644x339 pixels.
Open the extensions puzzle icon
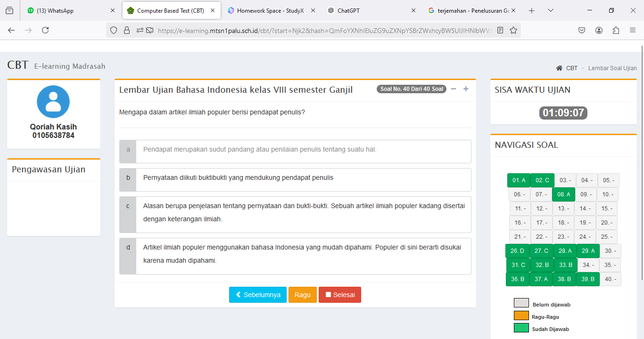coord(616,30)
